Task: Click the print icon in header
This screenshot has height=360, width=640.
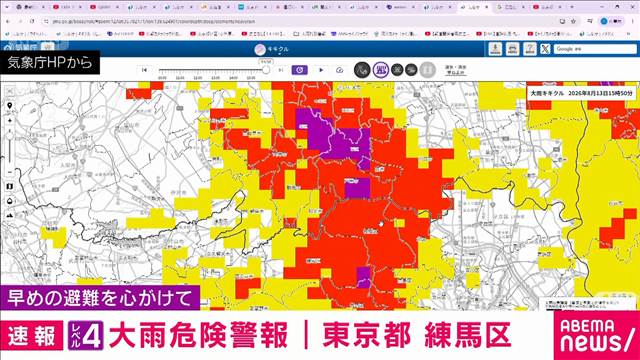Action: (x=512, y=49)
